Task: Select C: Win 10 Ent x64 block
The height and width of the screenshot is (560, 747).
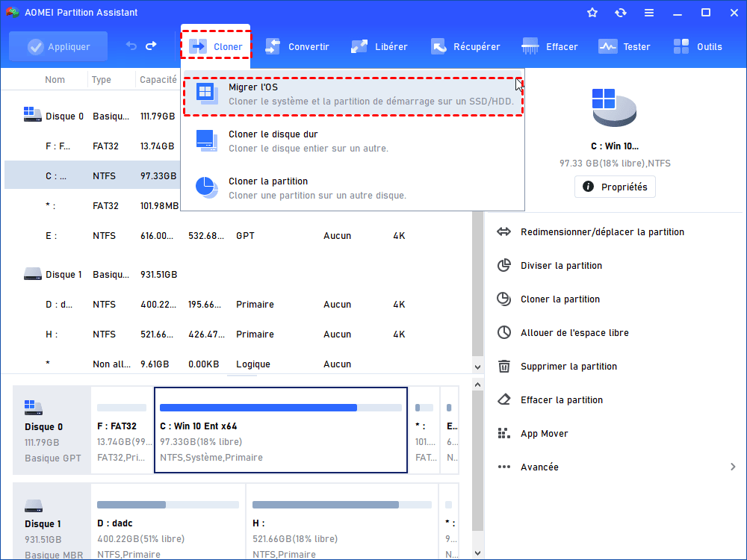Action: 281,431
